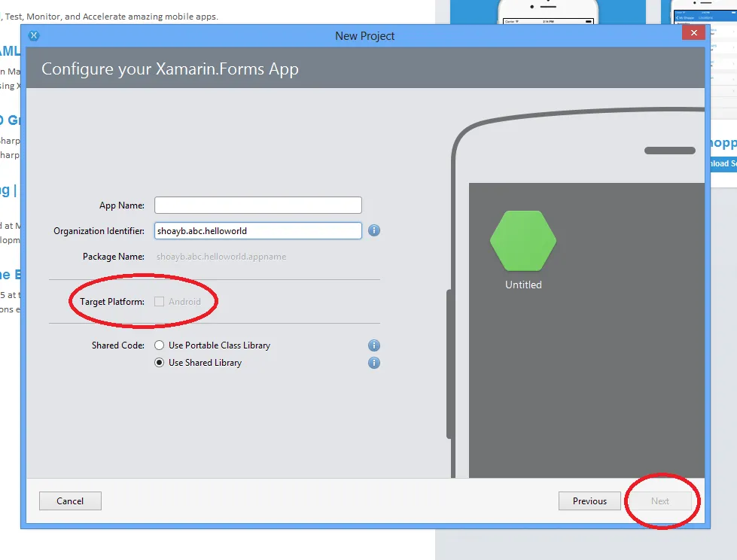The height and width of the screenshot is (560, 737).
Task: Click the Package Name value text
Action: 221,257
